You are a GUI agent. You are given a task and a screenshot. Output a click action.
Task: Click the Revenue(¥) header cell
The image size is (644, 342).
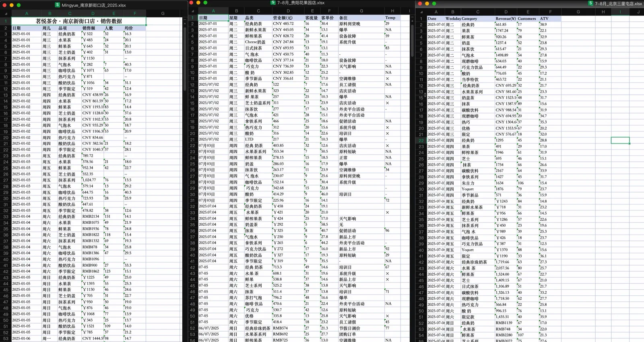point(506,19)
